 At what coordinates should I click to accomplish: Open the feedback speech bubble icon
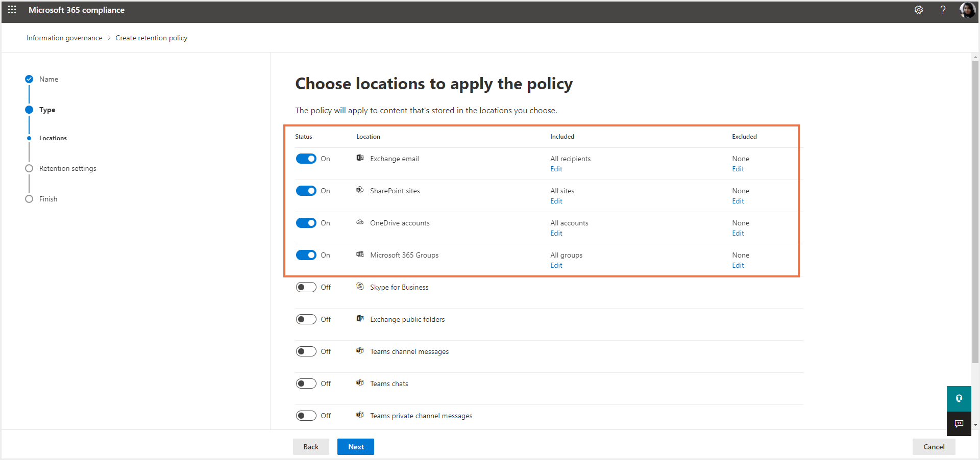959,423
